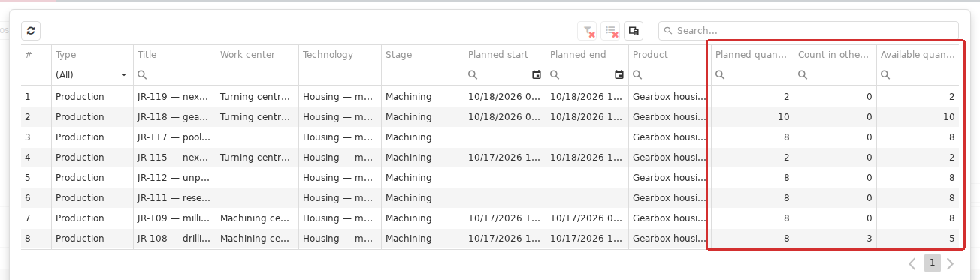980x280 pixels.
Task: Click the Work center filter field
Action: [257, 75]
